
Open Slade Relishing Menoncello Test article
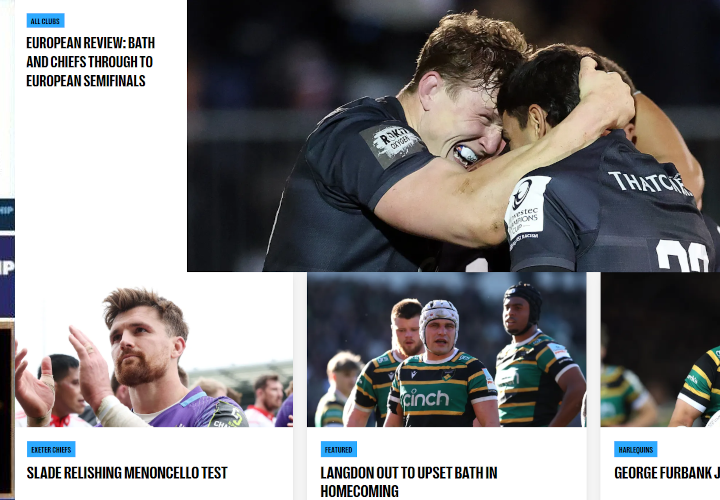coord(127,472)
